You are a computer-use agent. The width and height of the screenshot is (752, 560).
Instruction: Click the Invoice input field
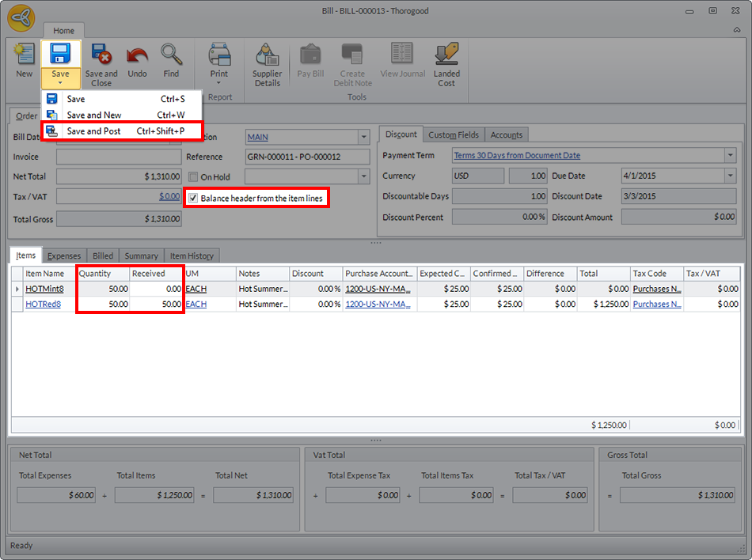(x=119, y=157)
